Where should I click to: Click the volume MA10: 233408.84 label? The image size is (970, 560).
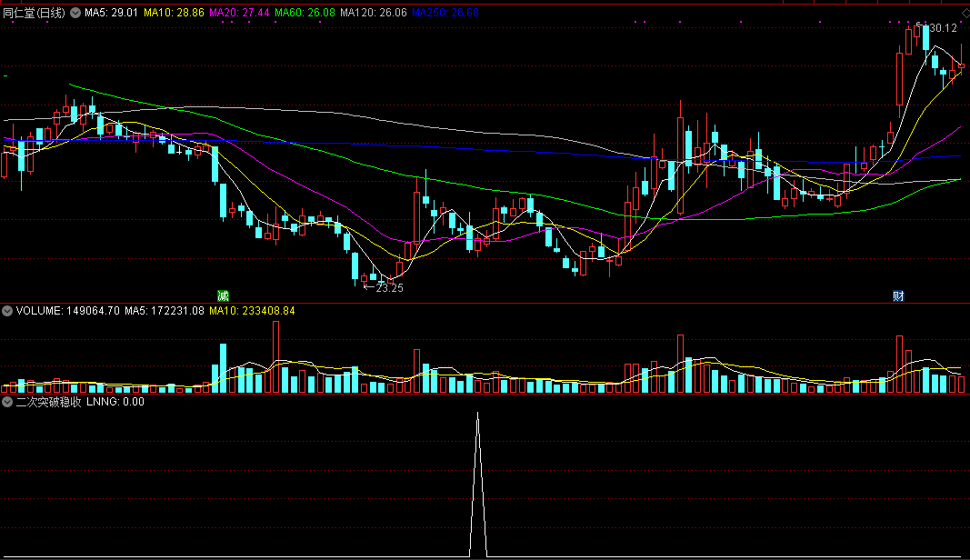click(x=253, y=311)
